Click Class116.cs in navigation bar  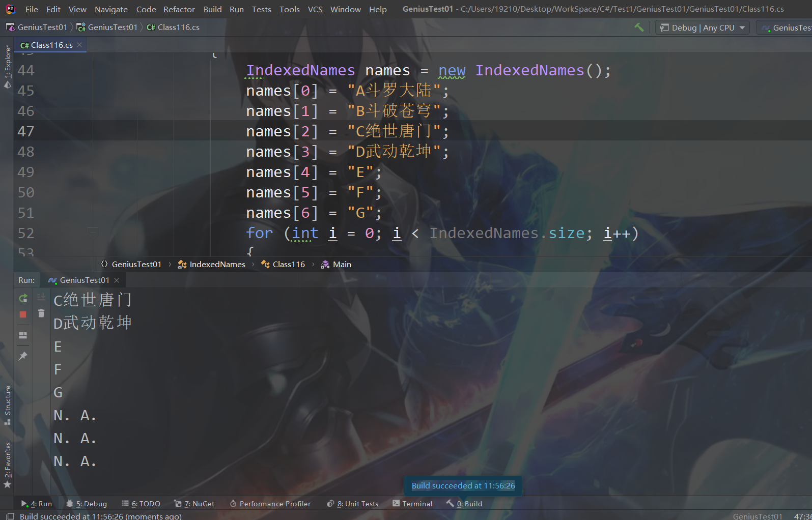[x=173, y=27]
